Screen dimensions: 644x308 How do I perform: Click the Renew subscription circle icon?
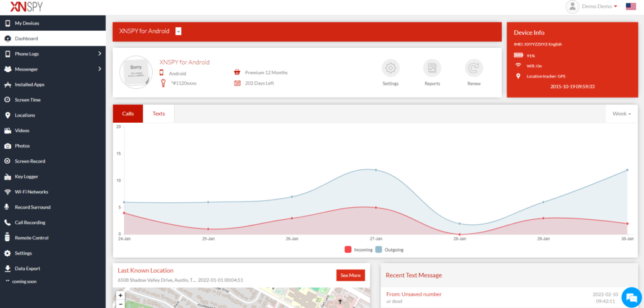[x=474, y=68]
